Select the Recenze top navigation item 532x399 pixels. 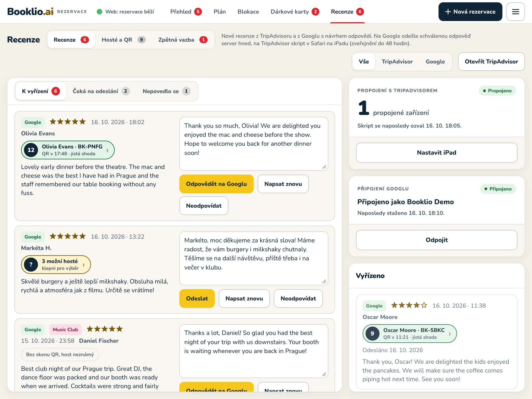[x=347, y=12]
